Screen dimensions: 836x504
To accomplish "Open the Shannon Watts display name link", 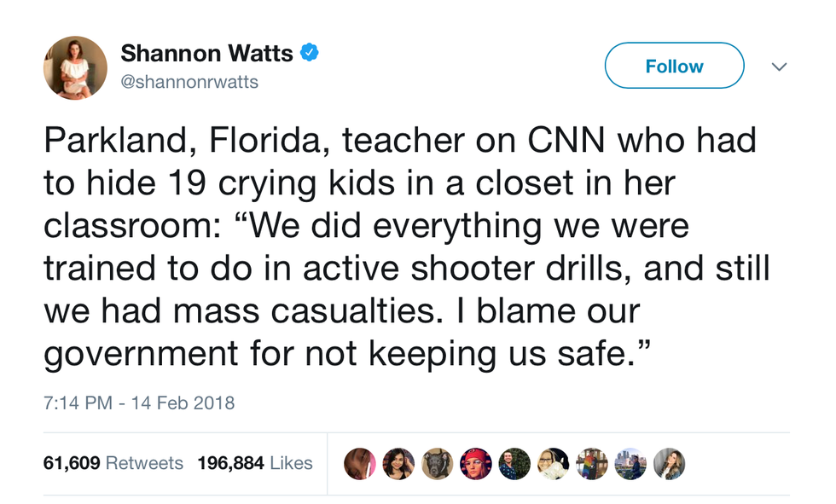I will click(206, 53).
